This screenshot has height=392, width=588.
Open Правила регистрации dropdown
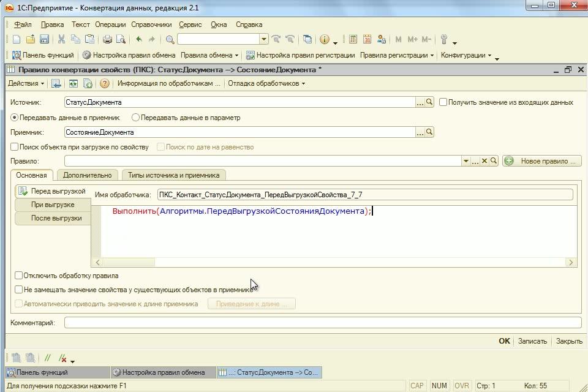click(x=397, y=55)
